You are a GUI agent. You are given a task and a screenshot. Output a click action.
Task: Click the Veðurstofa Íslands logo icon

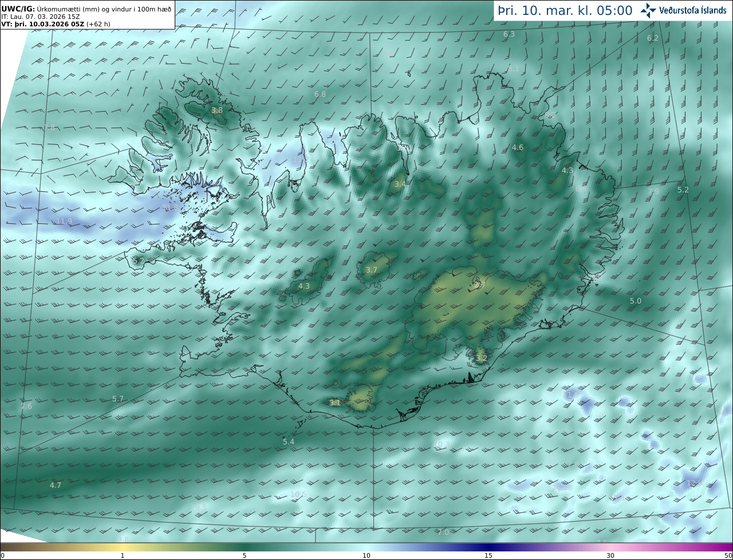coord(648,10)
